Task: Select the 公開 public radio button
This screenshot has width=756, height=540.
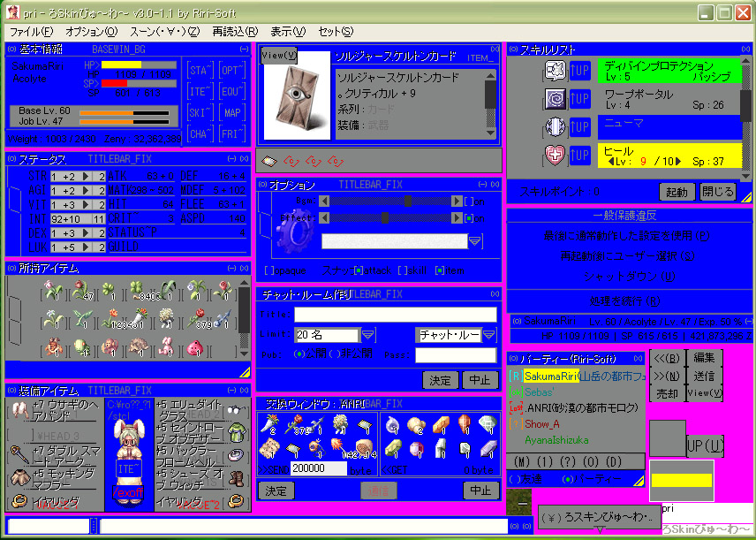Action: coord(299,354)
